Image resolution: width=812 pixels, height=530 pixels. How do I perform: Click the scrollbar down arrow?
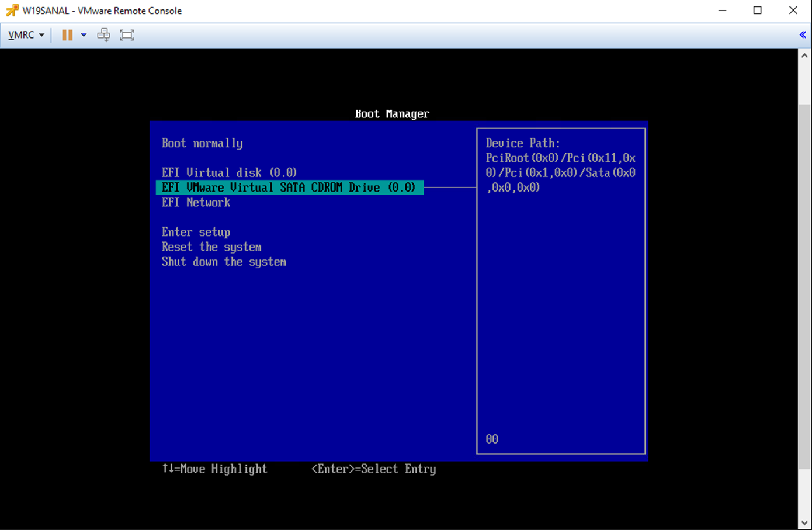[804, 523]
